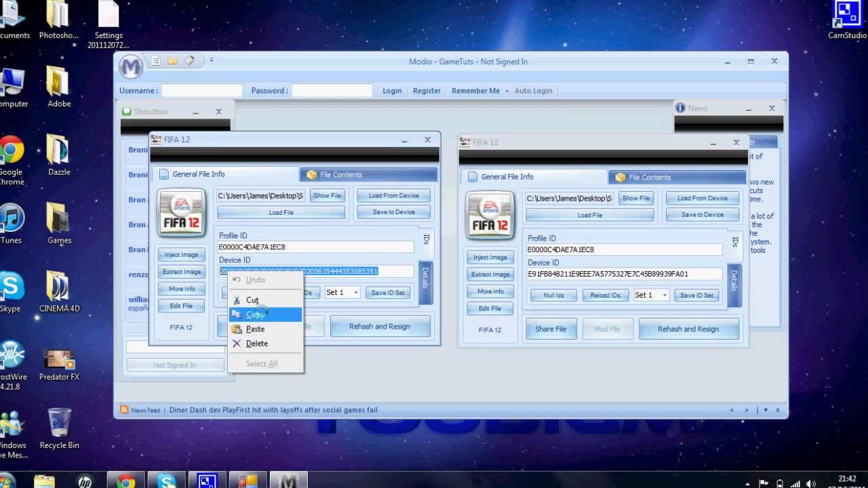
Task: Click Profile ID field in left window
Action: pyautogui.click(x=315, y=247)
